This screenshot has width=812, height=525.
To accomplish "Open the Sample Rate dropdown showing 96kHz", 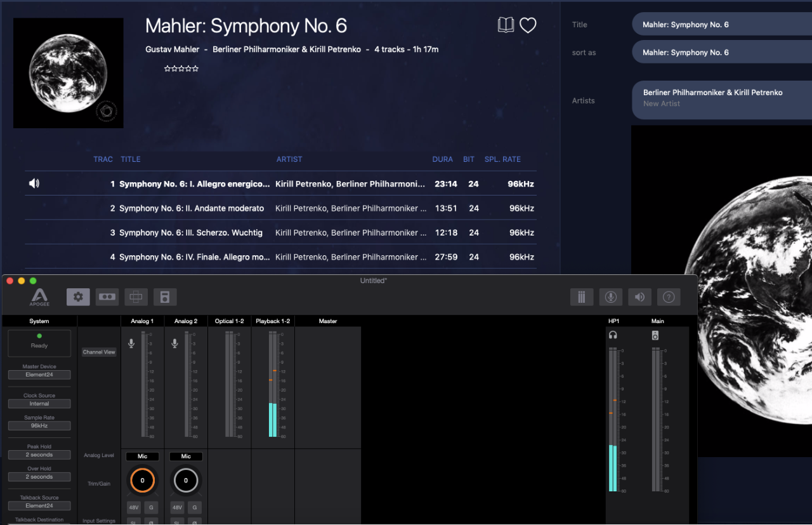I will [39, 426].
